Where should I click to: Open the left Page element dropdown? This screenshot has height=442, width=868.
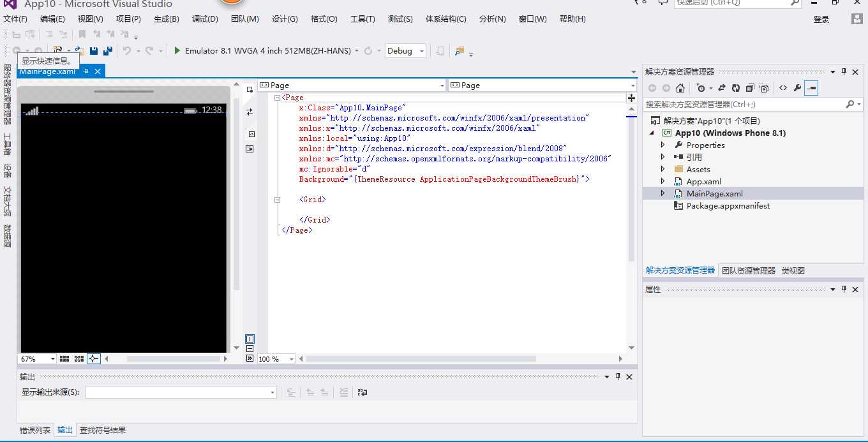tap(442, 85)
